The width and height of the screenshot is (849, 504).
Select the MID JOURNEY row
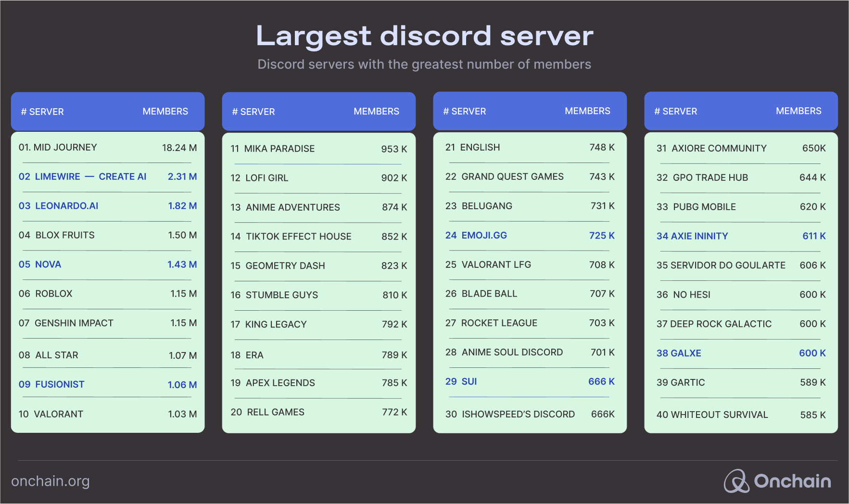(x=108, y=148)
